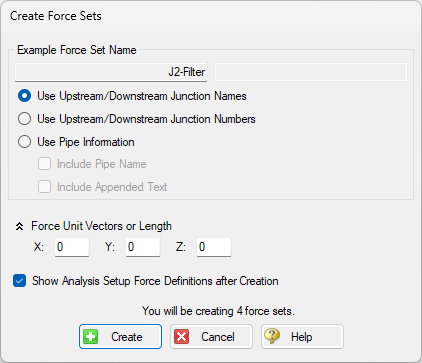Click the J2-Filter example name field

click(x=111, y=72)
